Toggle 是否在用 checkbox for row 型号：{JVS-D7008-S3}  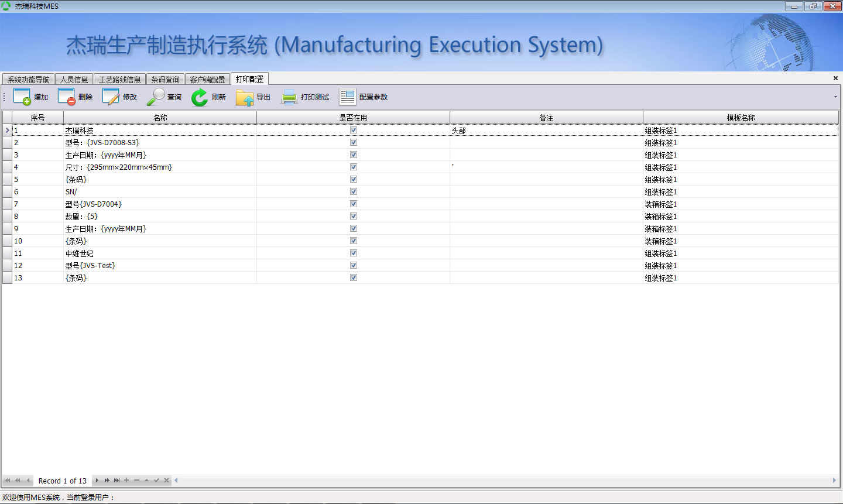click(x=354, y=142)
